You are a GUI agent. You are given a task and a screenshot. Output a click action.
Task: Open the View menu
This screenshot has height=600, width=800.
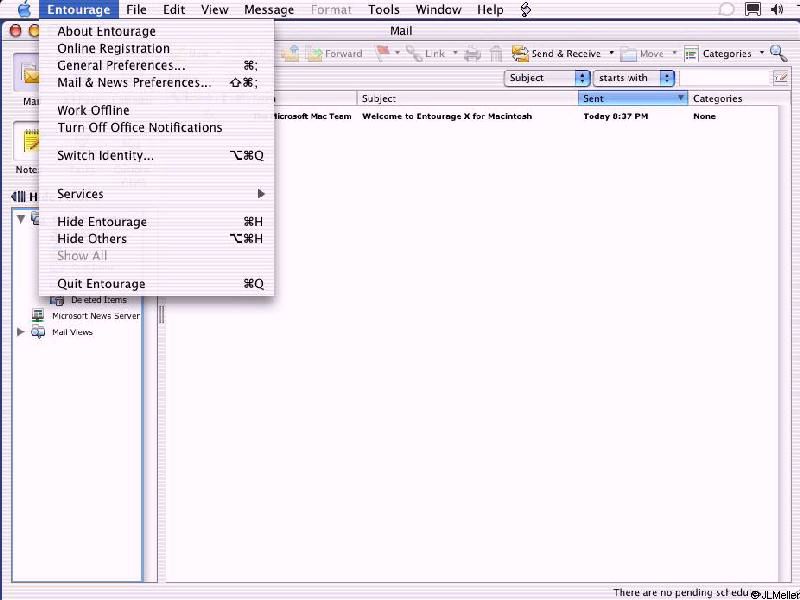[214, 9]
